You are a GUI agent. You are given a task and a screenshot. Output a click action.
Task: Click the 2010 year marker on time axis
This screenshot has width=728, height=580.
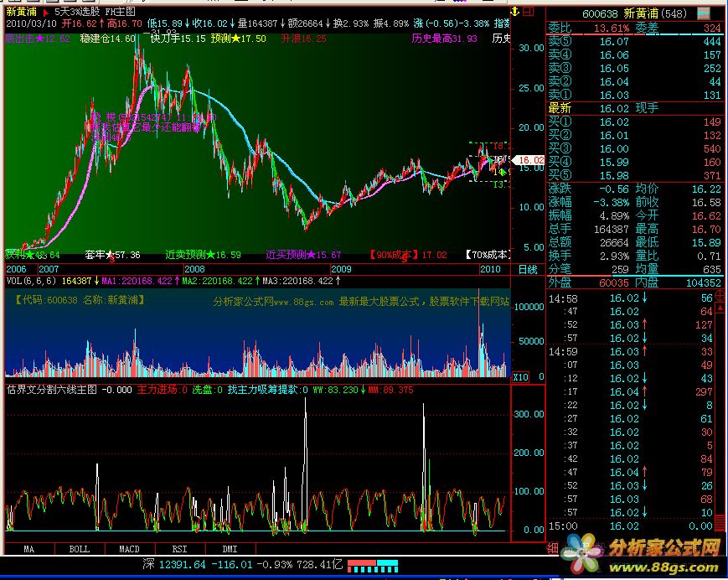pyautogui.click(x=490, y=269)
